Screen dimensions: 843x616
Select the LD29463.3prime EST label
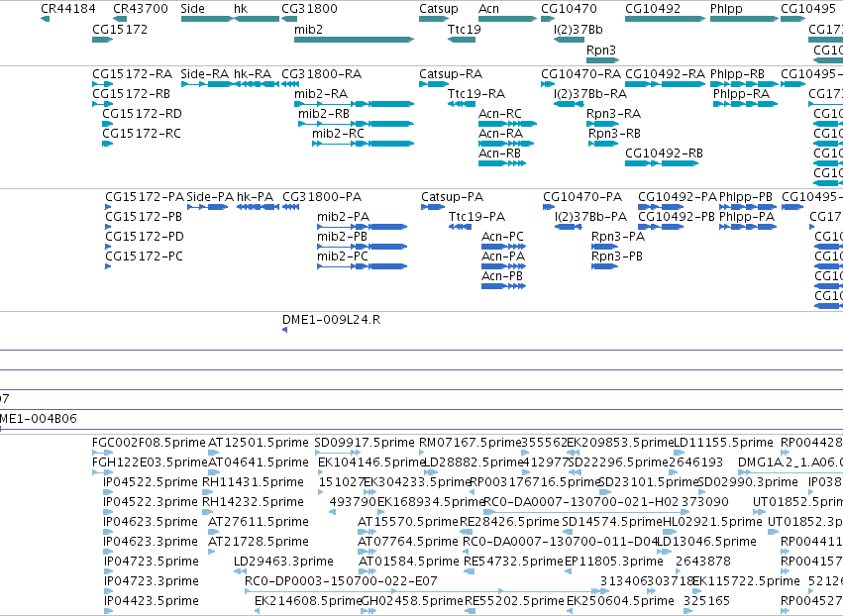283,562
